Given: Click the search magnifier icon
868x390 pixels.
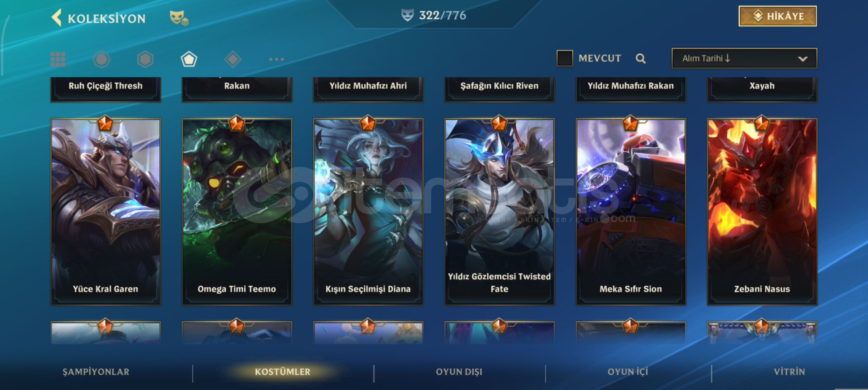Looking at the screenshot, I should 641,58.
